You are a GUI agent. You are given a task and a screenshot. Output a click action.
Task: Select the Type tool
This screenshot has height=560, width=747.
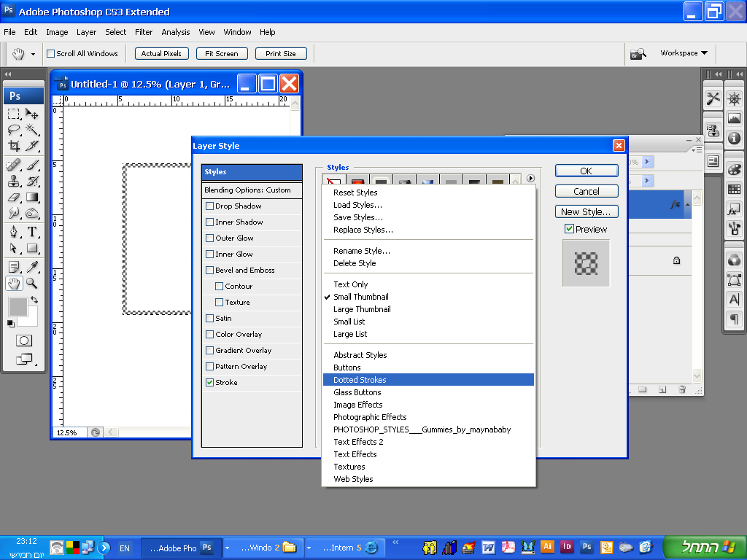point(32,232)
